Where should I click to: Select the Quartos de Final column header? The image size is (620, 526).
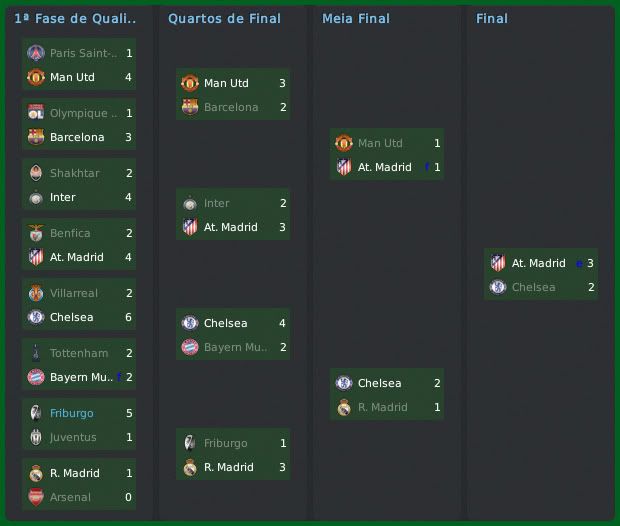coord(224,19)
